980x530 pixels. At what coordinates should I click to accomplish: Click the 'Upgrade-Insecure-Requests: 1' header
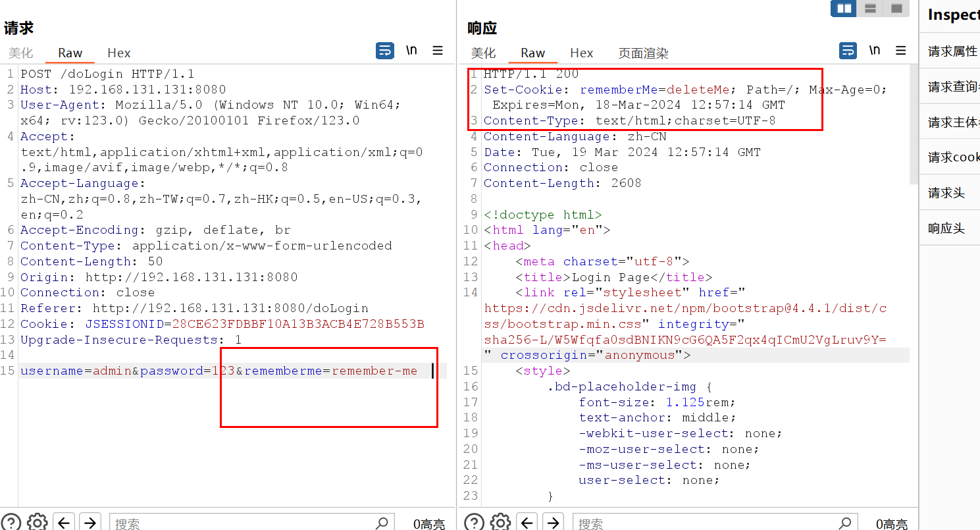[131, 340]
